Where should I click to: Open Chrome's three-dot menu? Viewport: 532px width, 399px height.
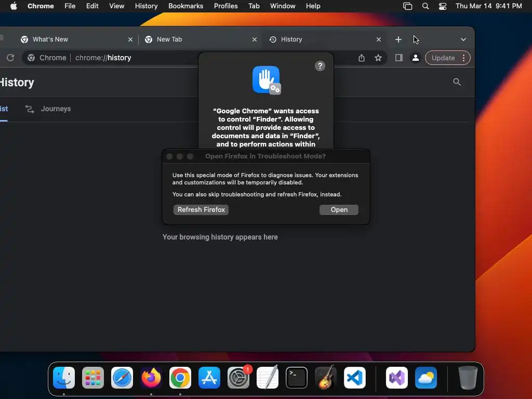[463, 58]
